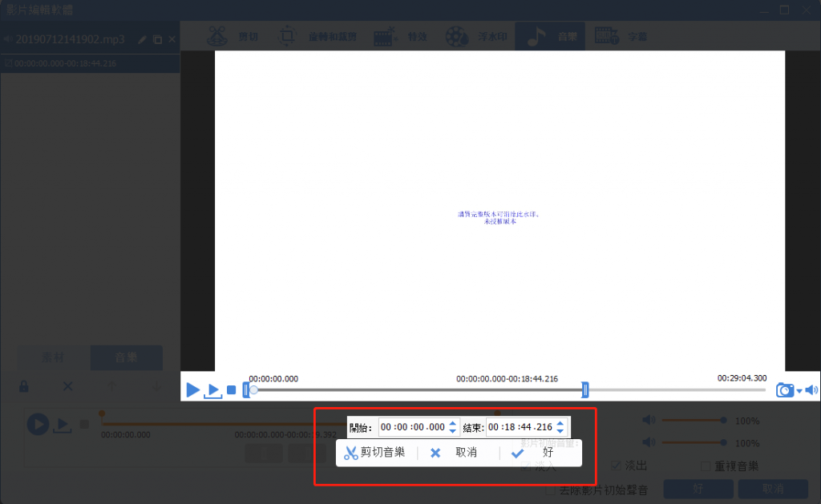The image size is (821, 504).
Task: Switch to the 素材 panel tab
Action: coord(53,357)
